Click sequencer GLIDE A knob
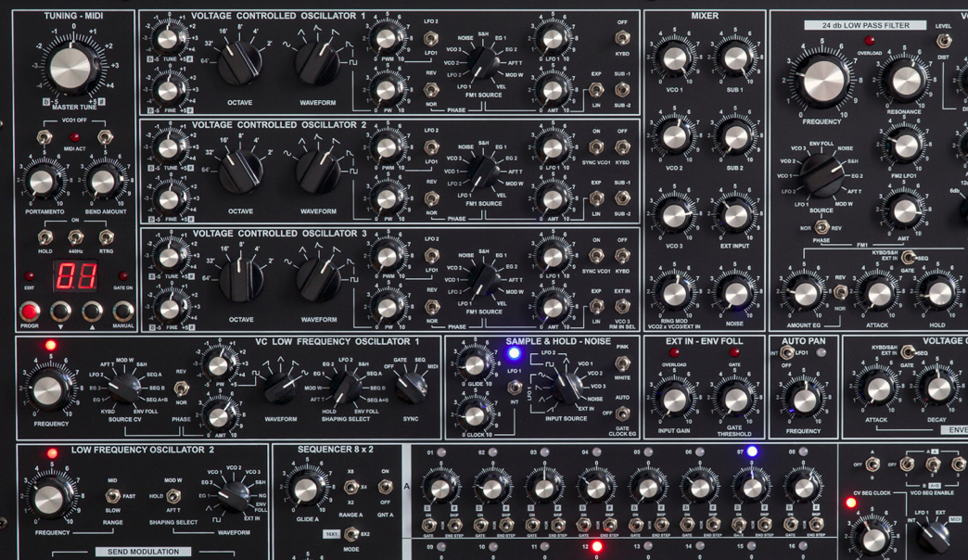The width and height of the screenshot is (968, 560). (x=305, y=490)
